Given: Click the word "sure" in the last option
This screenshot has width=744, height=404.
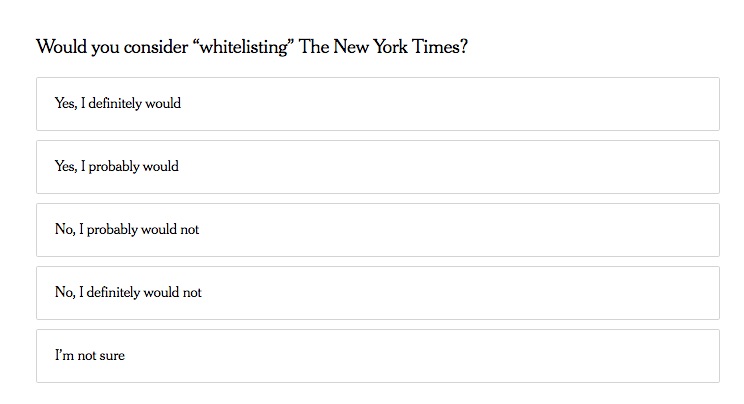Looking at the screenshot, I should point(110,355).
